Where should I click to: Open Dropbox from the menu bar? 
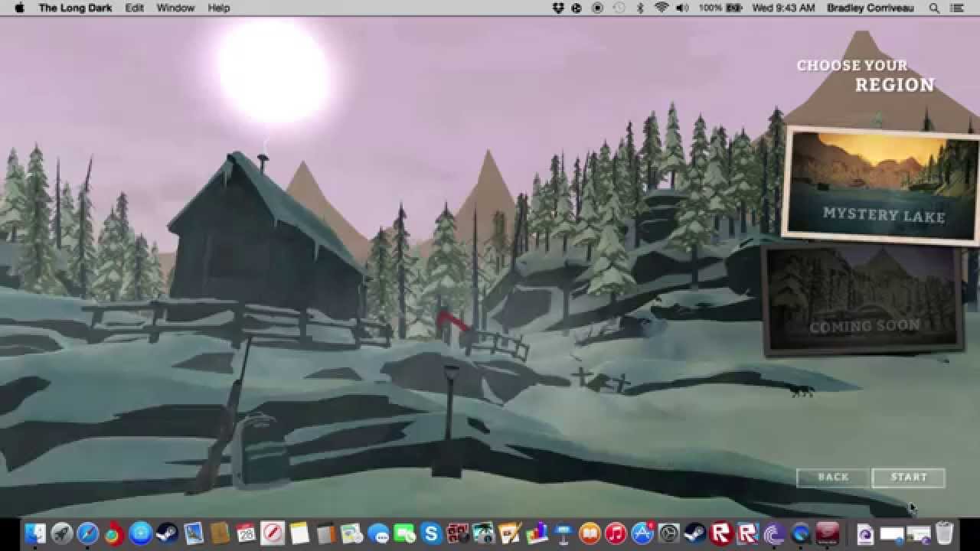pos(558,8)
